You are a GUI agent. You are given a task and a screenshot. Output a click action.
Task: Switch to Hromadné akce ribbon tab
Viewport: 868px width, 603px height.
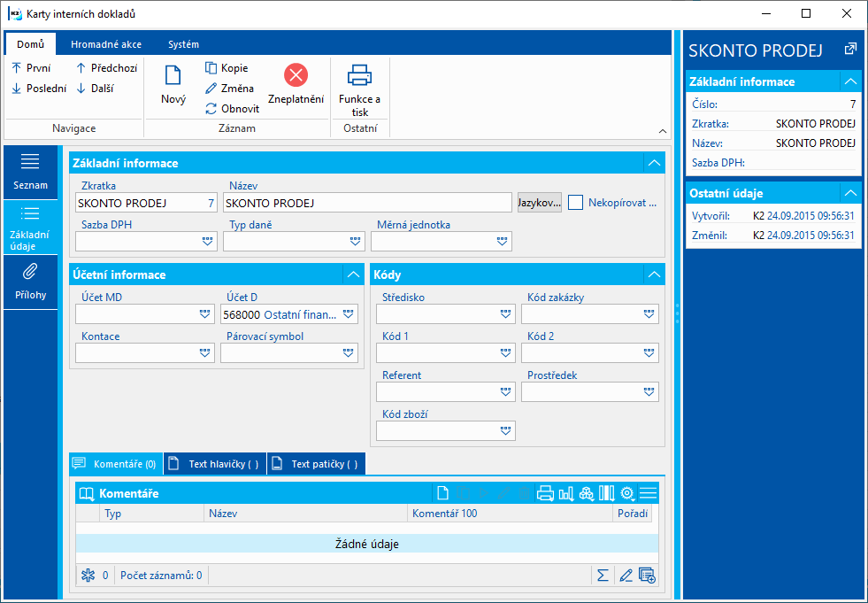[106, 44]
